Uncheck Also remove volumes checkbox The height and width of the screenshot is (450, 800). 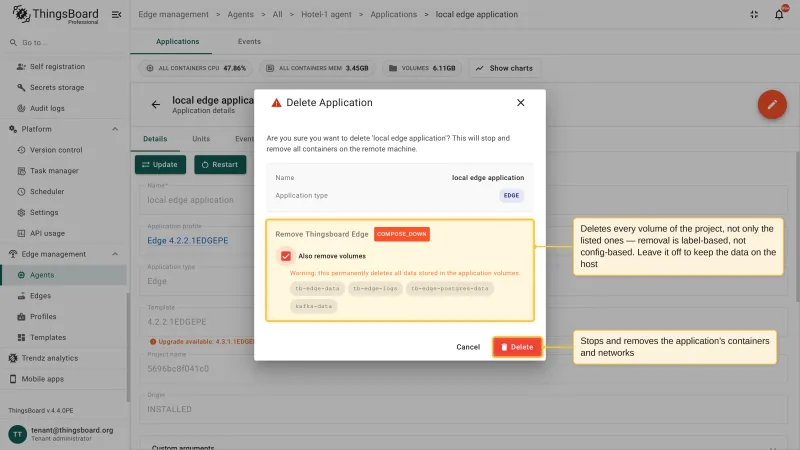pos(286,256)
